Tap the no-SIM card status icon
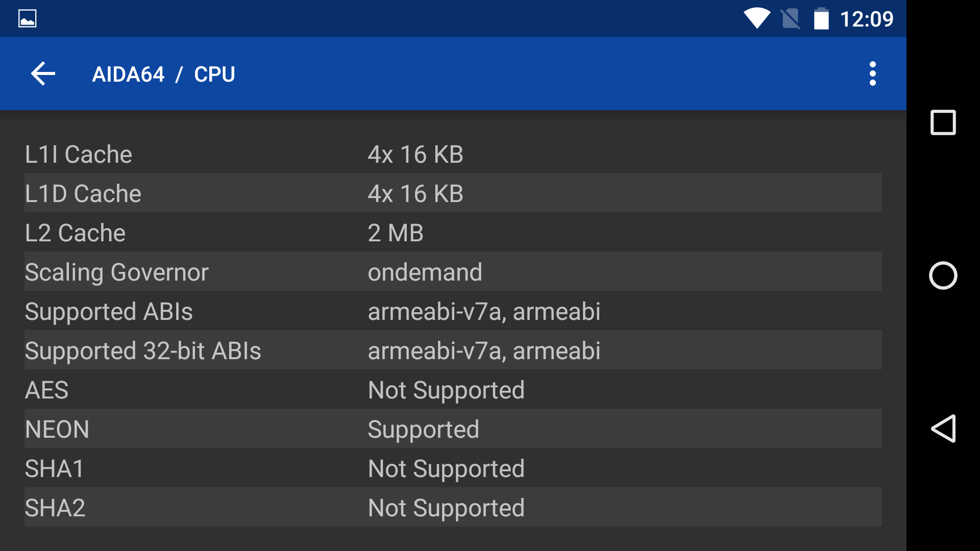980x551 pixels. [x=790, y=19]
